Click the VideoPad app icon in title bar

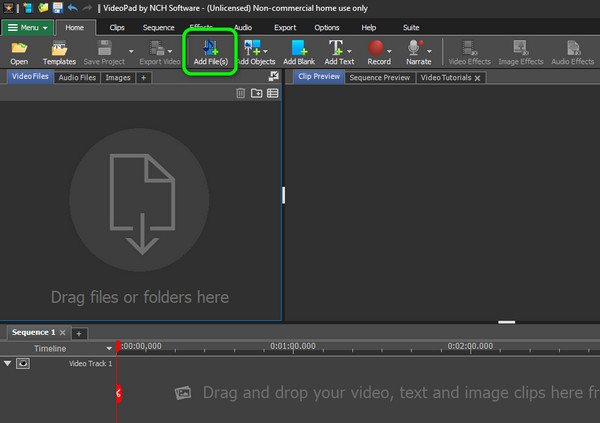coord(8,8)
